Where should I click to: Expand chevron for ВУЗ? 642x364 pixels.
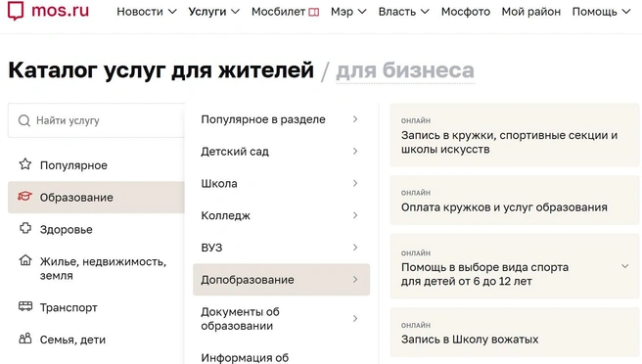pos(355,248)
